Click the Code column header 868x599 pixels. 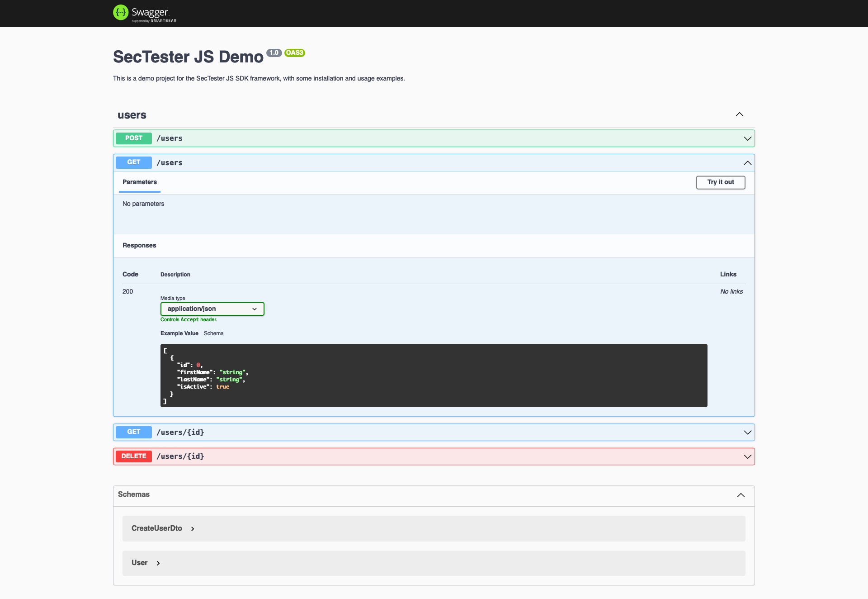pyautogui.click(x=130, y=274)
